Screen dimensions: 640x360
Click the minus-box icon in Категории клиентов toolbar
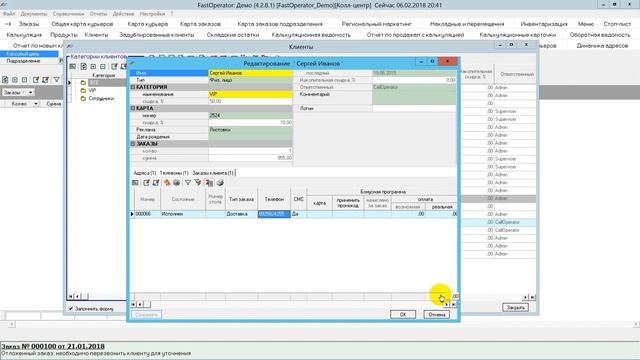(x=103, y=67)
